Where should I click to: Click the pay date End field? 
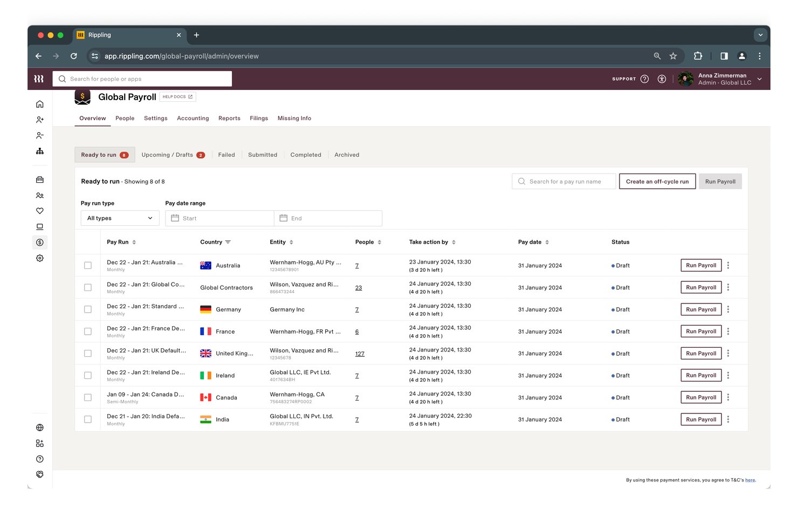coord(328,218)
